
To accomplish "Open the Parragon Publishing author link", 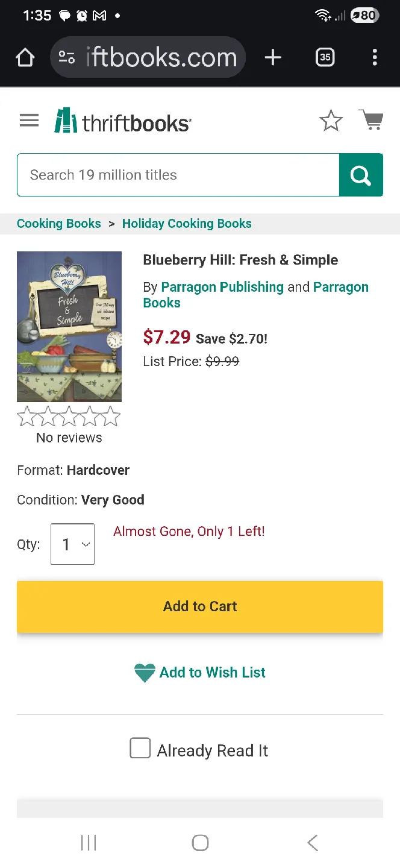I will point(222,287).
